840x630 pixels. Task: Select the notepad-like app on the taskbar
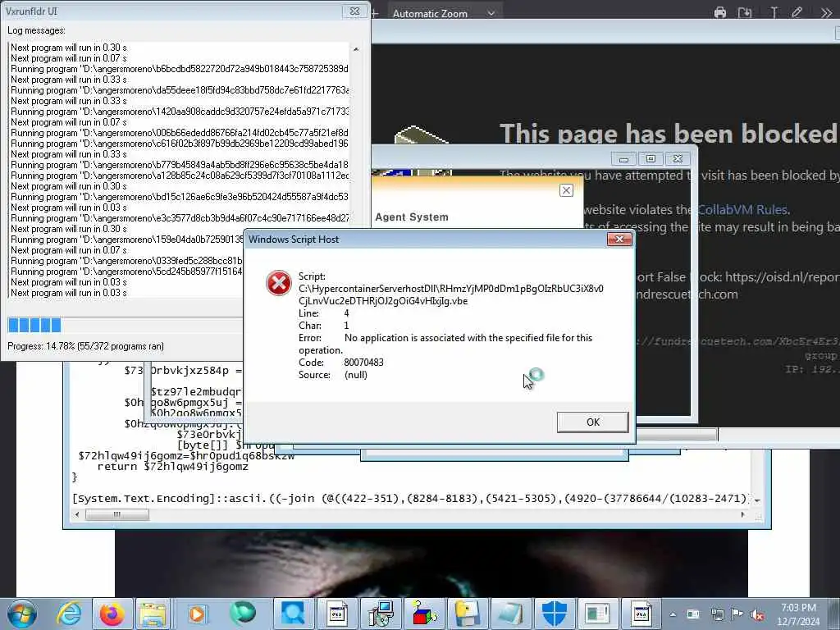pos(510,614)
